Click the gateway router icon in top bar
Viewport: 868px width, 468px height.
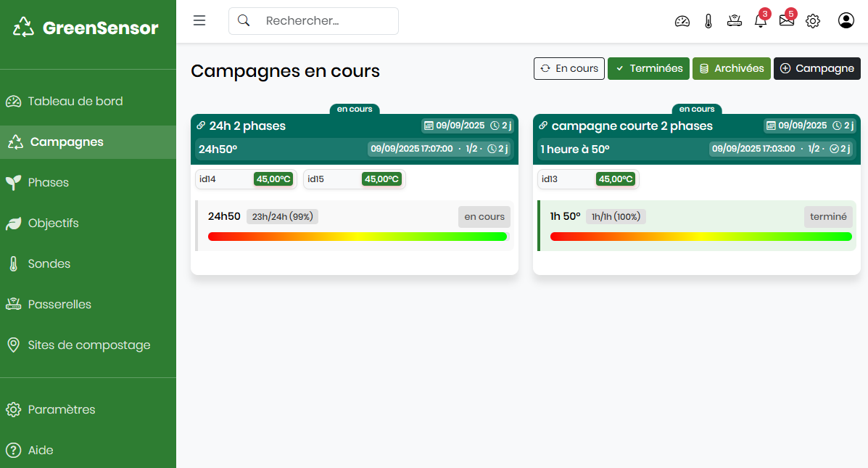click(x=735, y=20)
